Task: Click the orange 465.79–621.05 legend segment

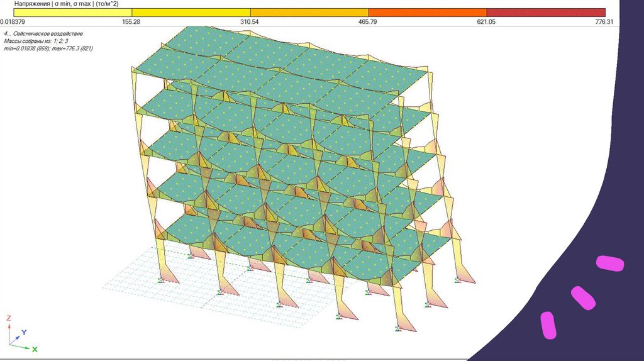Action: click(428, 13)
